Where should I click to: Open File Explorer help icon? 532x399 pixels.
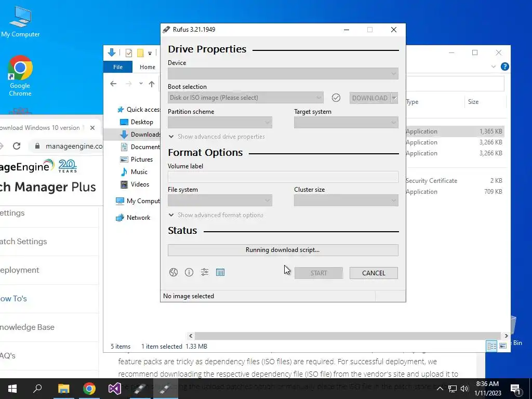tap(504, 66)
